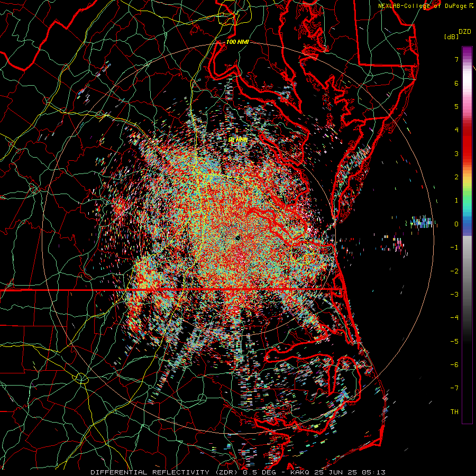Click the ZDR color scale bar
Image resolution: width=476 pixels, height=476 pixels.
coord(467,235)
